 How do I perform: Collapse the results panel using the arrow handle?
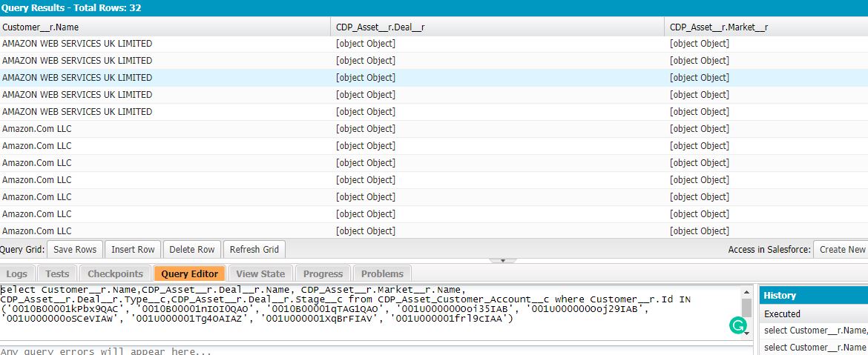coord(503,260)
